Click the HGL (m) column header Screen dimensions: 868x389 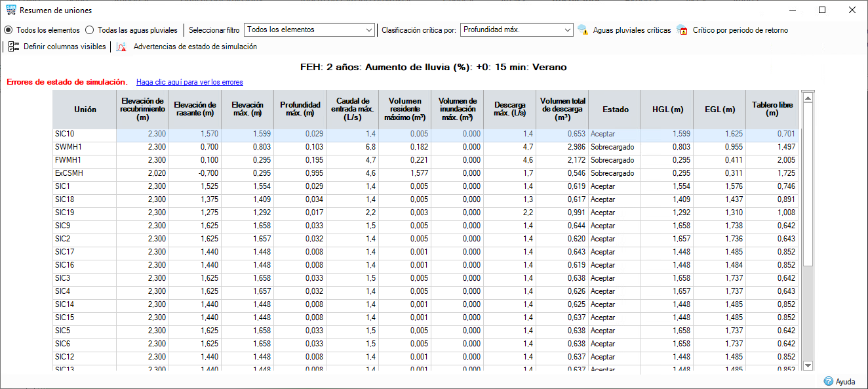[x=667, y=110]
